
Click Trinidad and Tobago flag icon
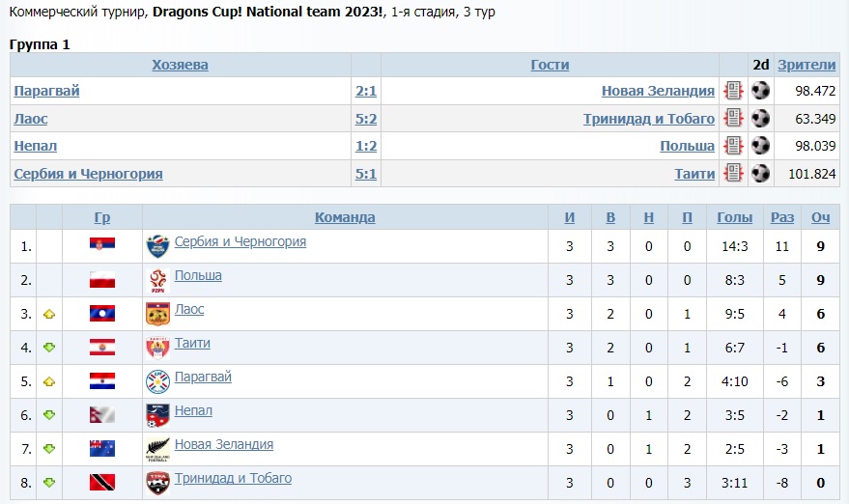pos(102,483)
